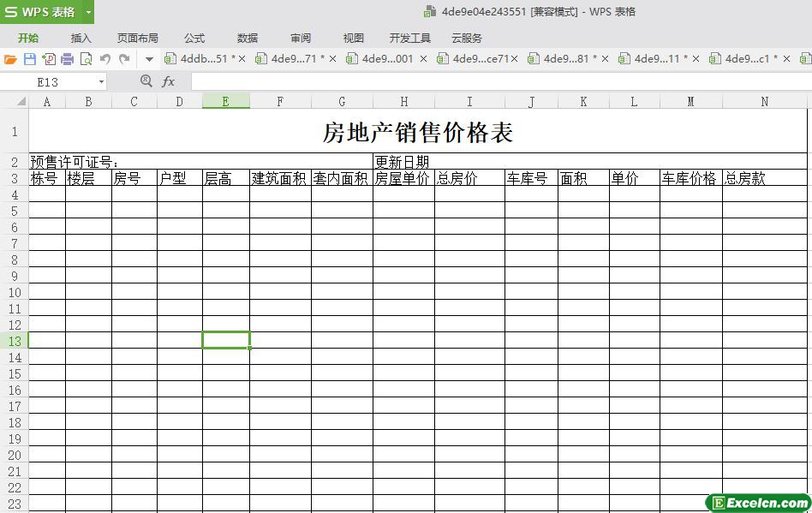Image resolution: width=812 pixels, height=513 pixels.
Task: Click the Undo arrow icon
Action: (x=105, y=59)
